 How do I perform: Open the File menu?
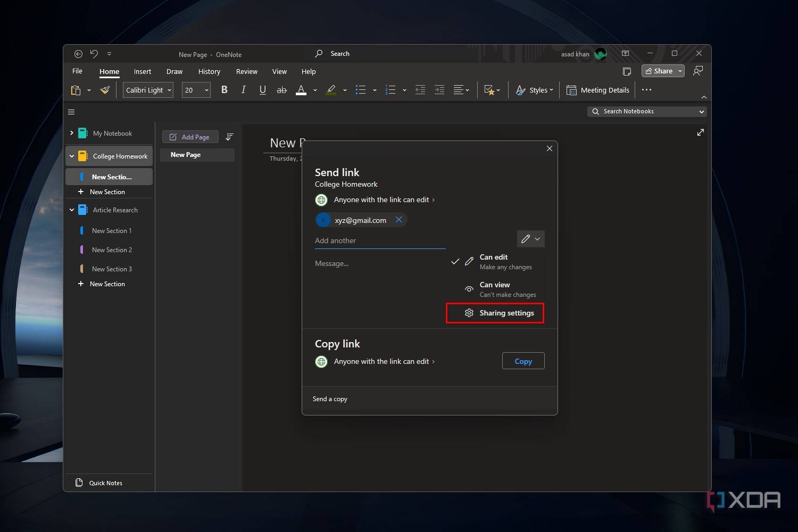[77, 71]
